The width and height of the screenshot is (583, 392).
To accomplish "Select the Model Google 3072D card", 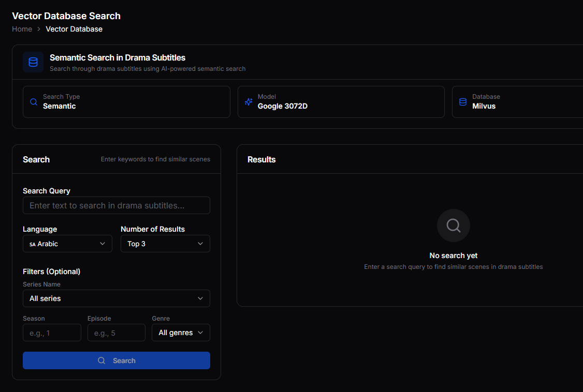I will pos(341,102).
